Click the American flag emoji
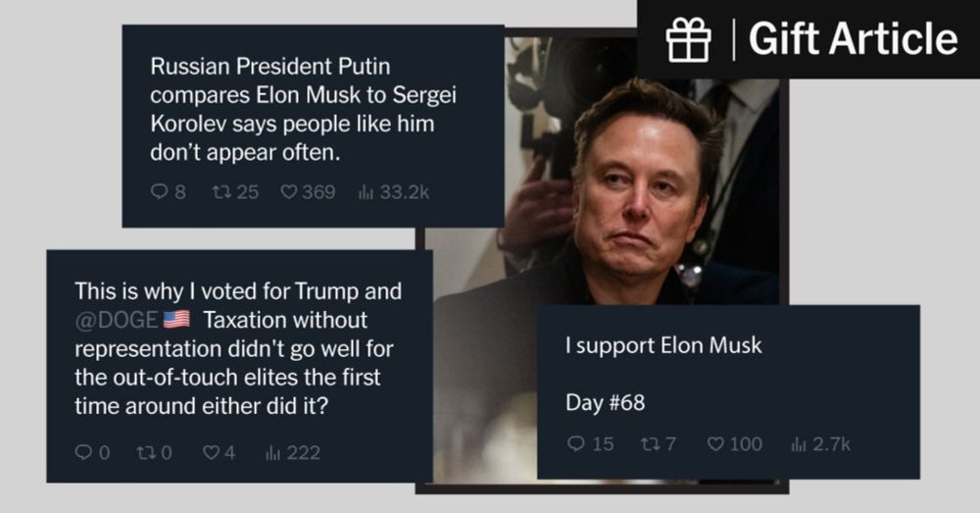This screenshot has height=513, width=980. [x=176, y=320]
